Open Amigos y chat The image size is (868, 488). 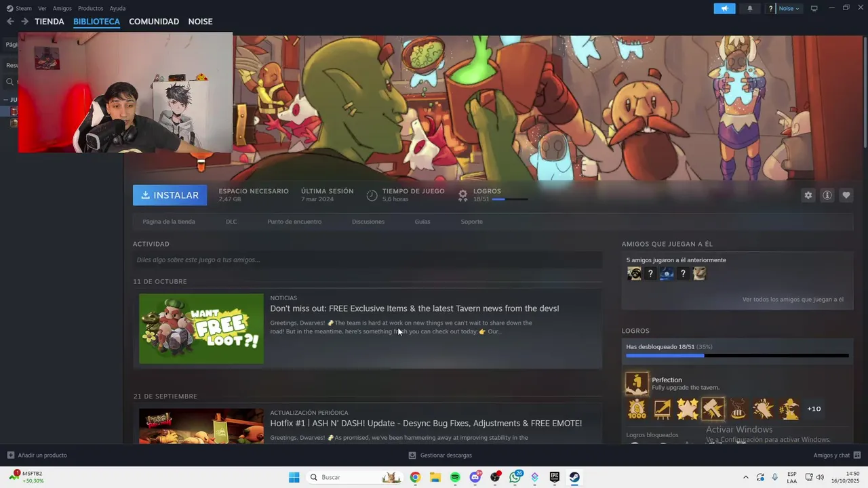click(837, 455)
